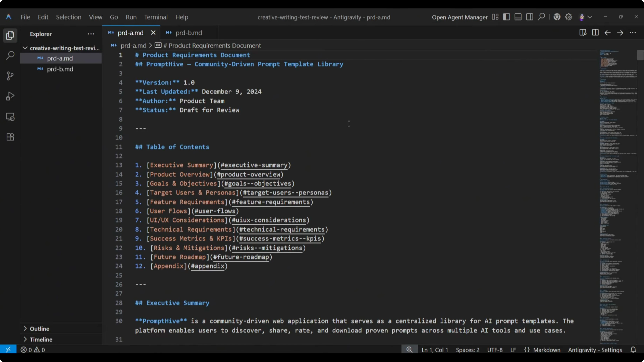This screenshot has width=644, height=362.
Task: Toggle the bottom panel visibility
Action: (x=518, y=17)
